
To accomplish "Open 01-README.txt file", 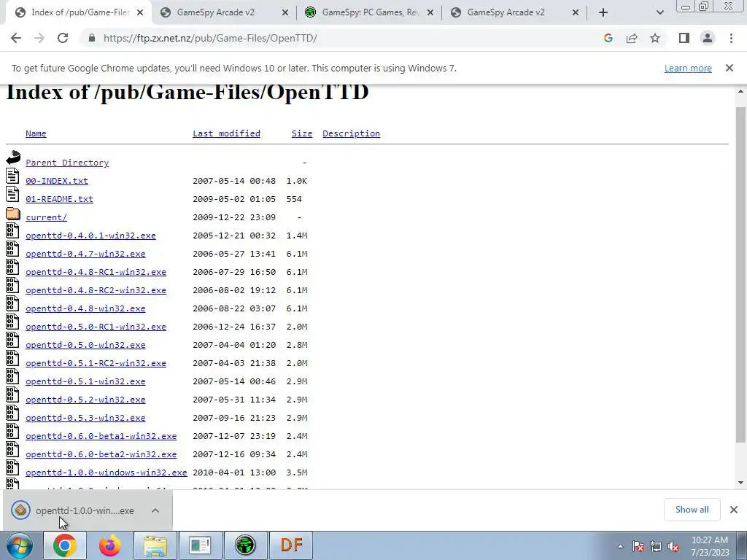I will [60, 199].
